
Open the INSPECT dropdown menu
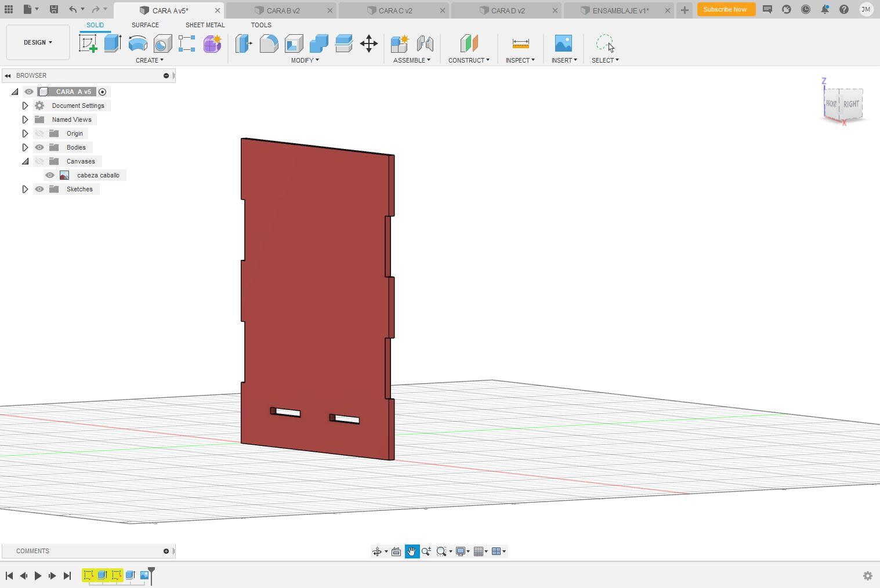(x=520, y=60)
